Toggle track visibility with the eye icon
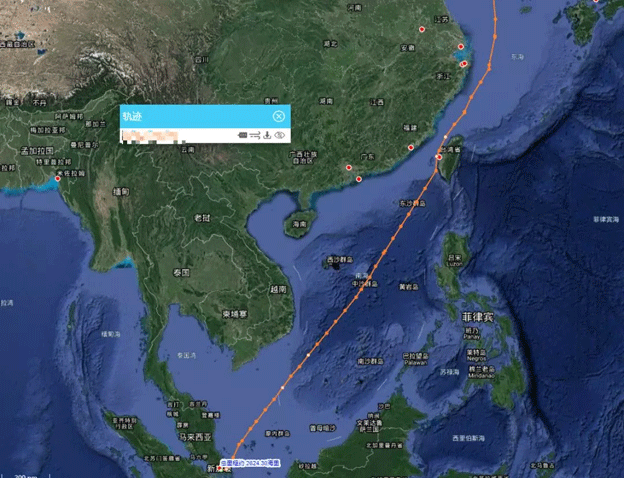 pyautogui.click(x=279, y=135)
